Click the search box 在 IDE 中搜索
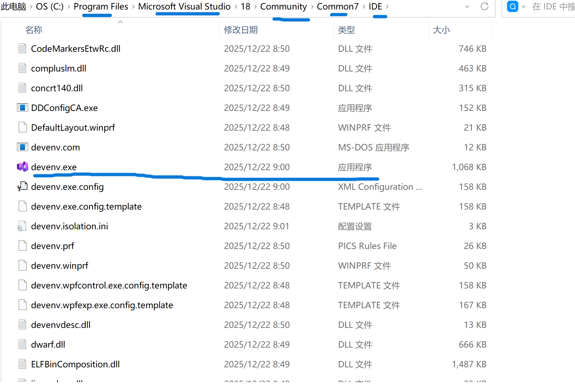Screen dimensions: 575x392 tap(553, 7)
